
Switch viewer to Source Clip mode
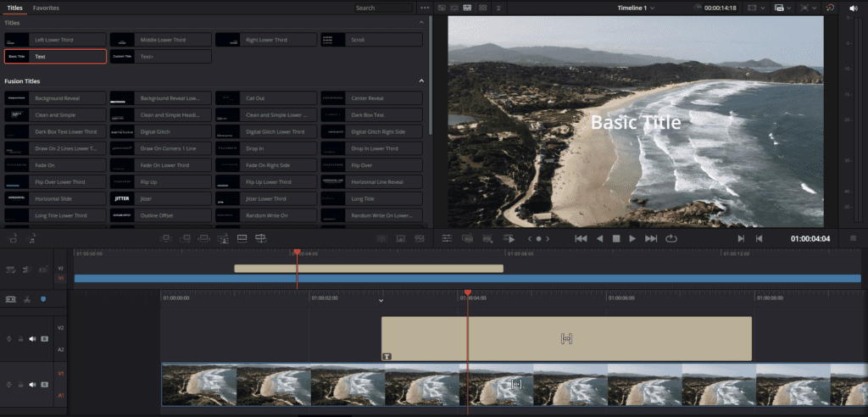coord(442,8)
